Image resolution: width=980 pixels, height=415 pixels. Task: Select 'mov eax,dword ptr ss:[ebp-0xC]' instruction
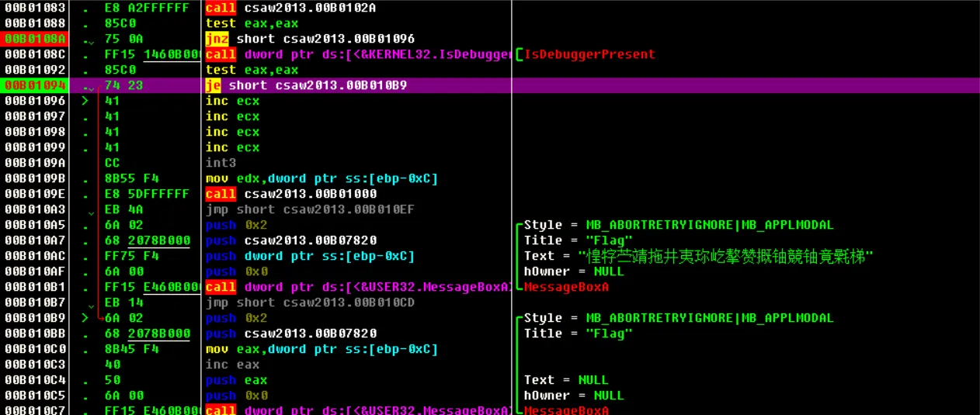click(321, 349)
